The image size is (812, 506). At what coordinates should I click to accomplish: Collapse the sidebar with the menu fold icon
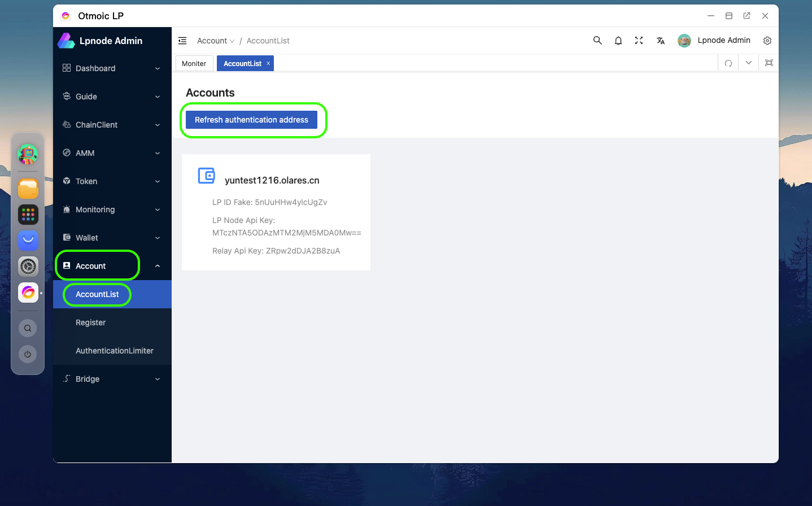pos(182,40)
